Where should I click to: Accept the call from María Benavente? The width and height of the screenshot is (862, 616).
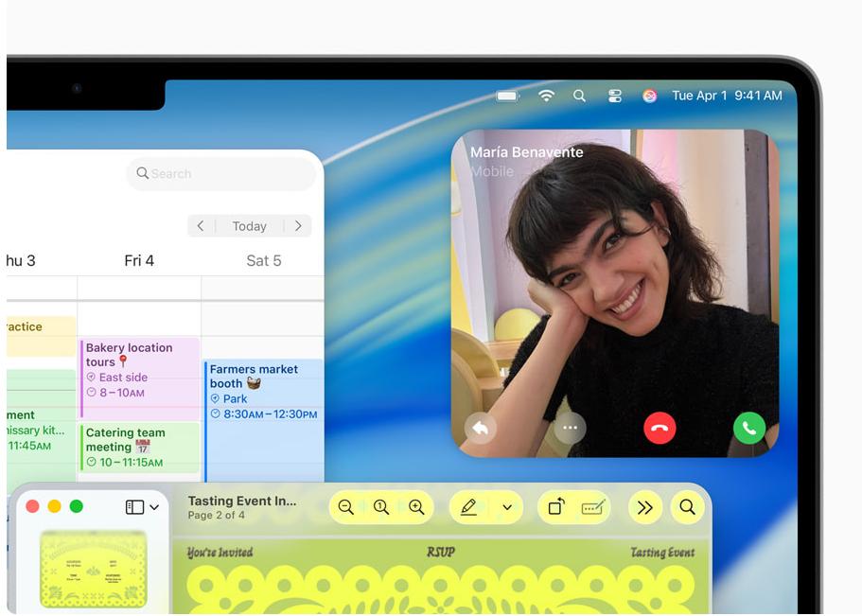point(749,428)
